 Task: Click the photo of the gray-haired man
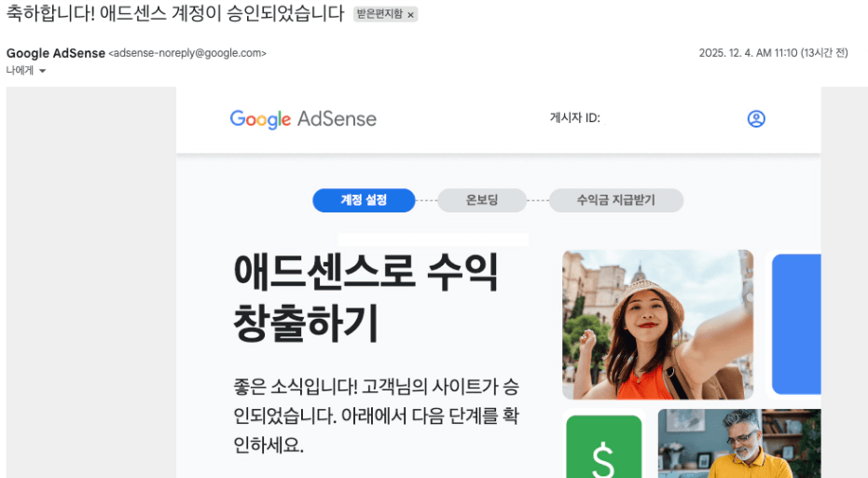pyautogui.click(x=739, y=444)
